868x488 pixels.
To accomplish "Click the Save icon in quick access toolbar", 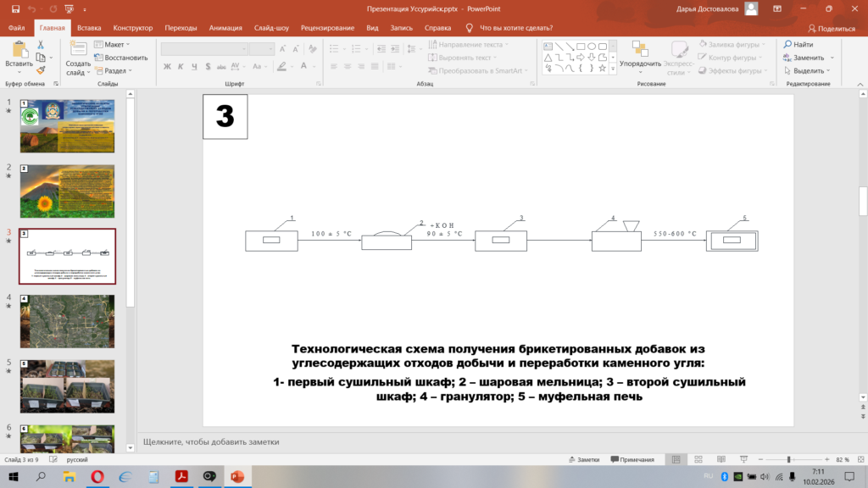I will click(15, 8).
